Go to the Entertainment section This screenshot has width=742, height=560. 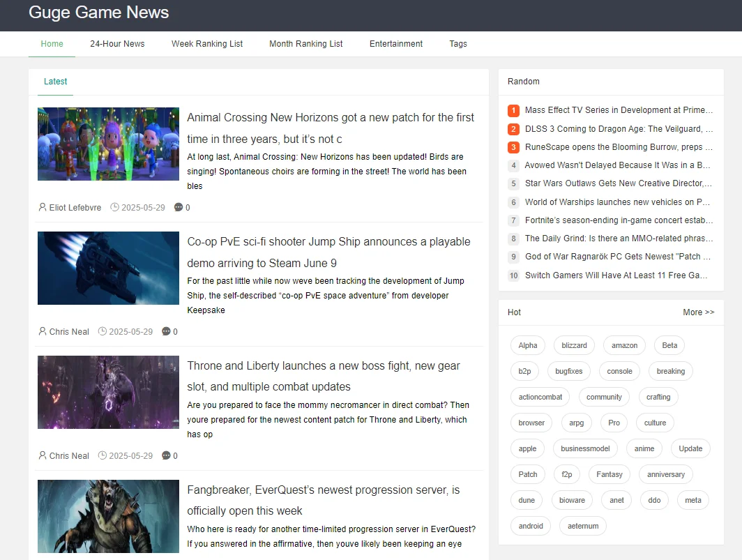pos(396,44)
